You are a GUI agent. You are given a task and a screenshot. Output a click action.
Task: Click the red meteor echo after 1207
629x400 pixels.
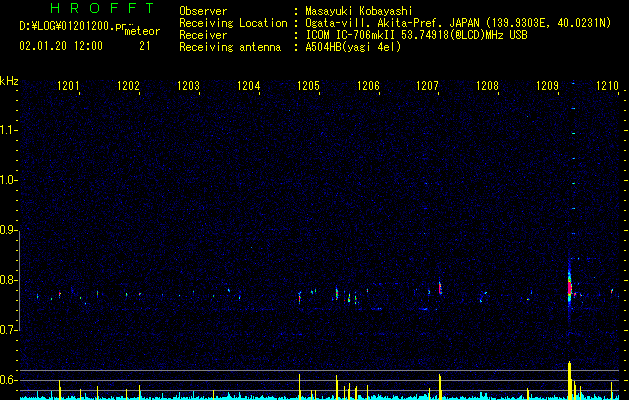point(440,287)
